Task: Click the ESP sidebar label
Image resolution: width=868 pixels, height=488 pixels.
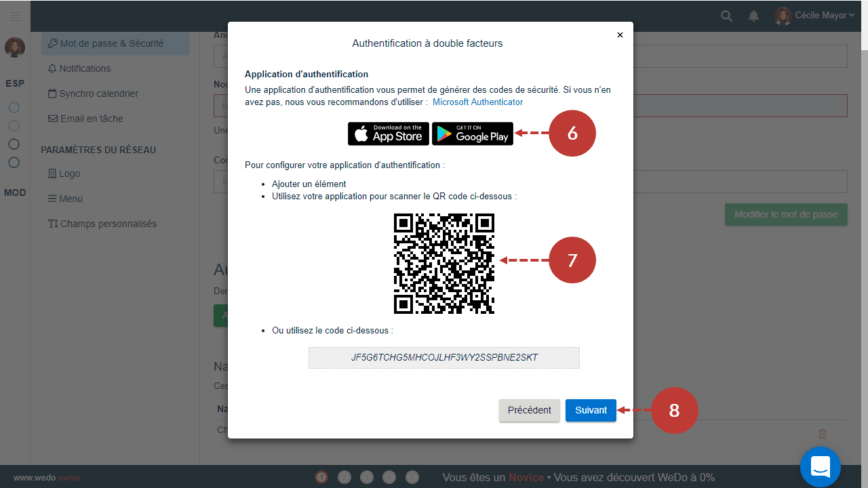Action: tap(15, 83)
